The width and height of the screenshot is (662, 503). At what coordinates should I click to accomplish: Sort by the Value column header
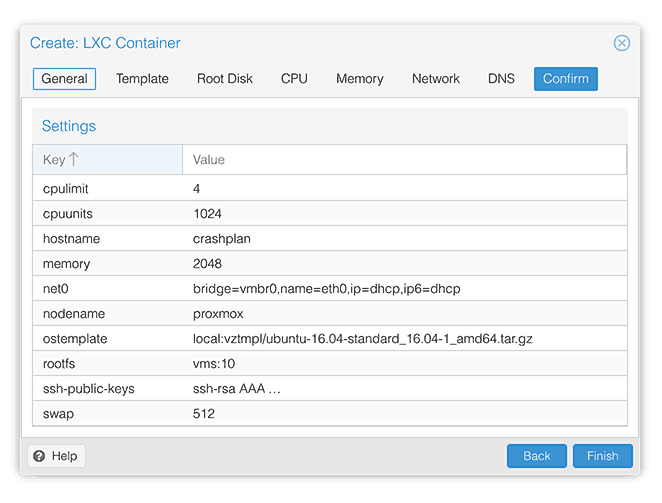click(404, 160)
